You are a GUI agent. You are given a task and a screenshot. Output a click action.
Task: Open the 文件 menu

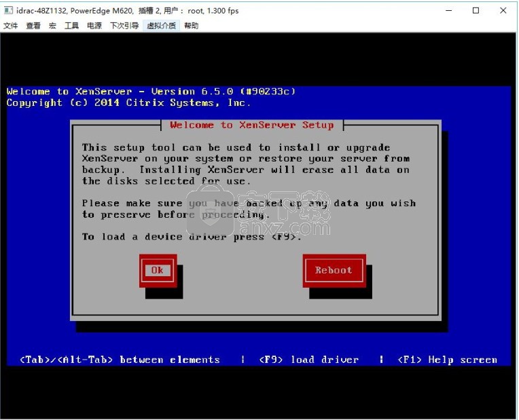tap(11, 26)
